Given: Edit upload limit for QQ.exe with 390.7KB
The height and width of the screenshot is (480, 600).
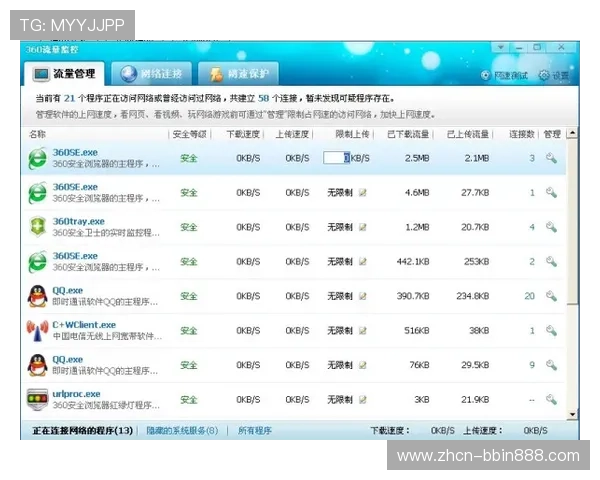Looking at the screenshot, I should 362,296.
